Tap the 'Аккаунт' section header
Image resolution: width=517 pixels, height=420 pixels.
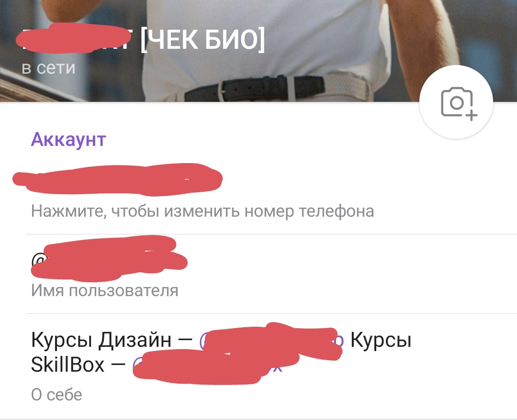(x=68, y=140)
